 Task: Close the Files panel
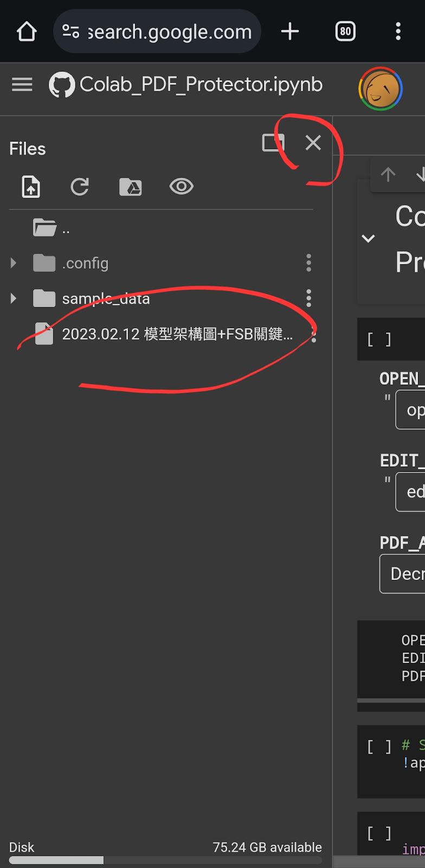pos(313,143)
